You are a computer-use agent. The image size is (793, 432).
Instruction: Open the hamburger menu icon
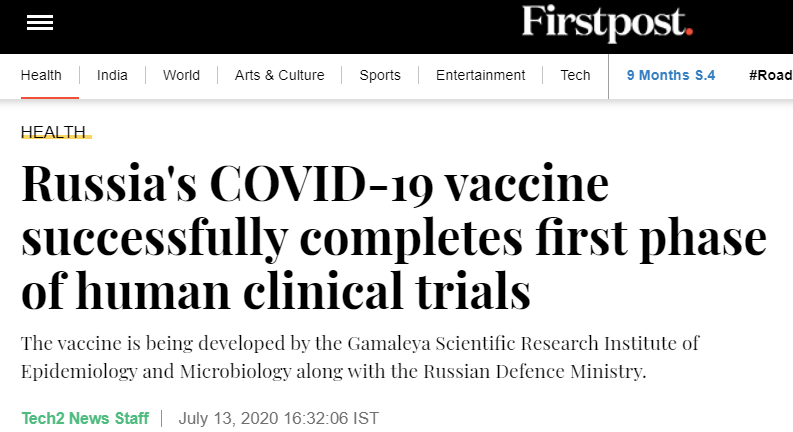click(40, 23)
